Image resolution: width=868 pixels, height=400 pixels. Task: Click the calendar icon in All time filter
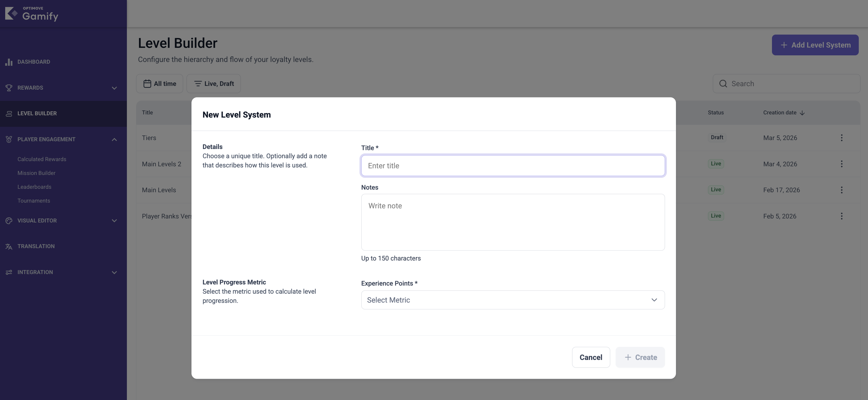147,84
